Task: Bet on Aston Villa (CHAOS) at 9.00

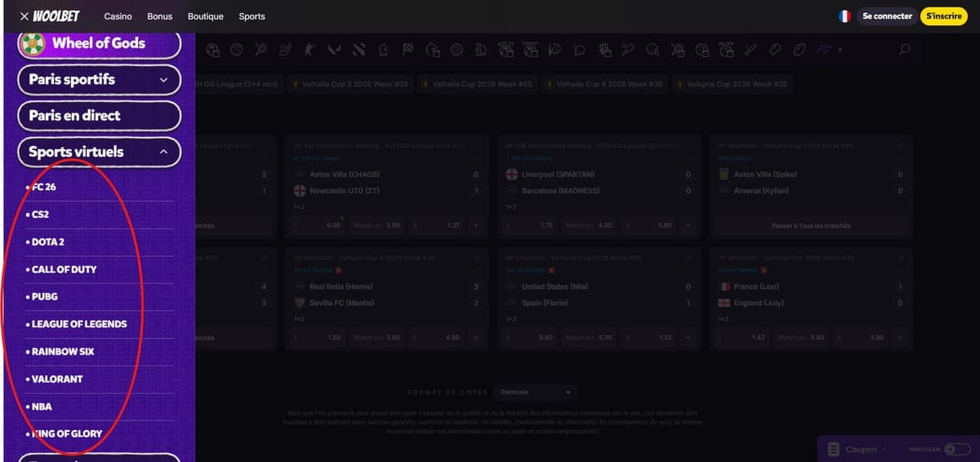Action: pyautogui.click(x=319, y=225)
